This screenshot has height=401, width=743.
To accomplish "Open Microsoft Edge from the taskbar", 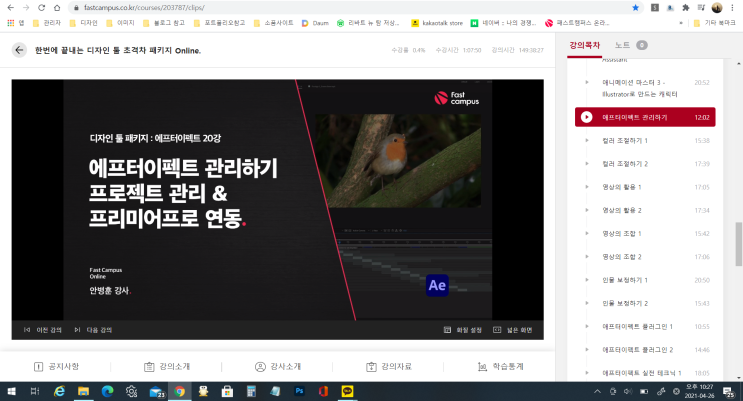I will (x=108, y=392).
